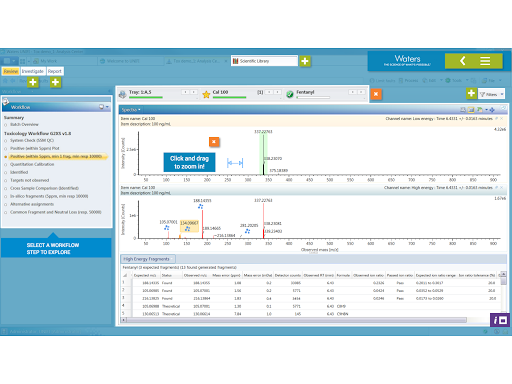512x384 pixels.
Task: Select the Batch Overview step
Action: [24, 124]
